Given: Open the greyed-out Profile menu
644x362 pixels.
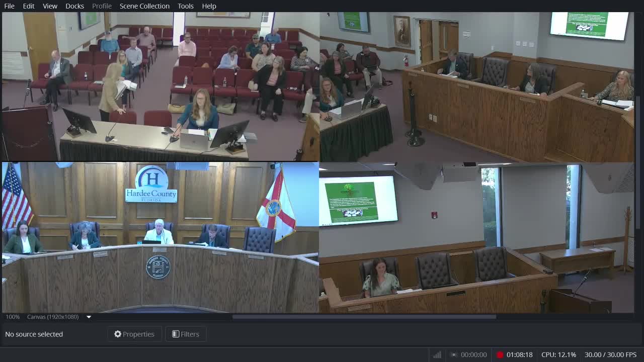Looking at the screenshot, I should point(102,6).
